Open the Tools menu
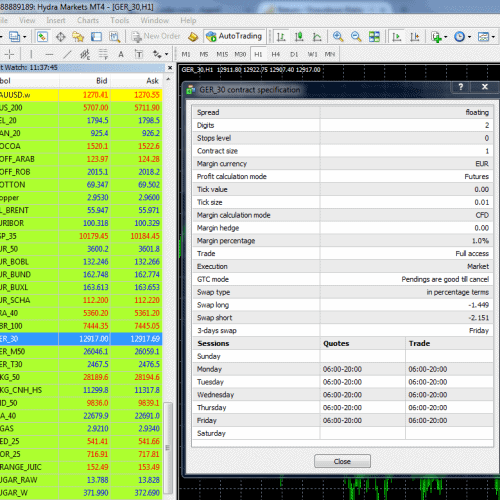 pyautogui.click(x=120, y=21)
